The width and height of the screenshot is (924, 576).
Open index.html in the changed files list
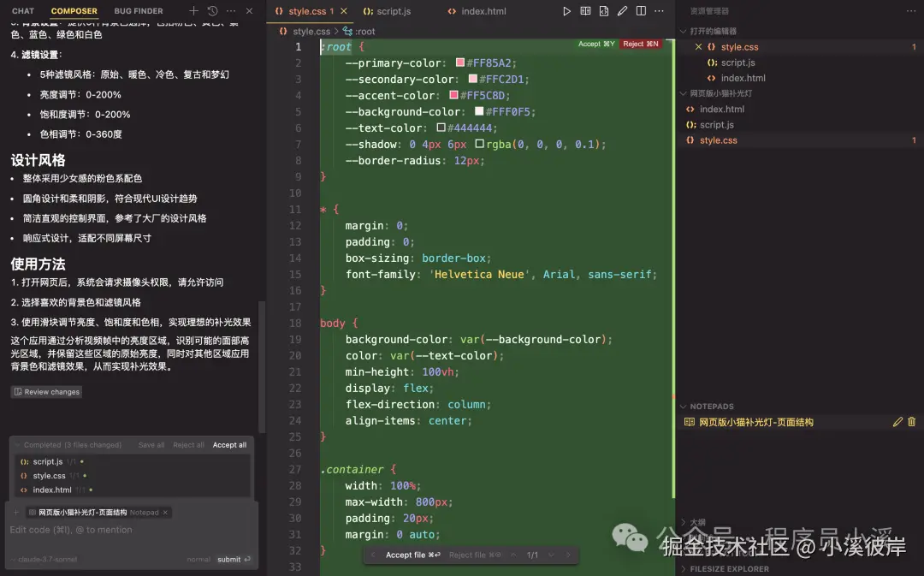point(52,490)
